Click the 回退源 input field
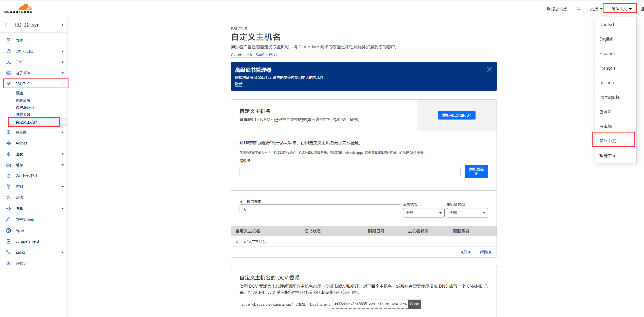Viewport: 644px width, 317px height. click(350, 171)
